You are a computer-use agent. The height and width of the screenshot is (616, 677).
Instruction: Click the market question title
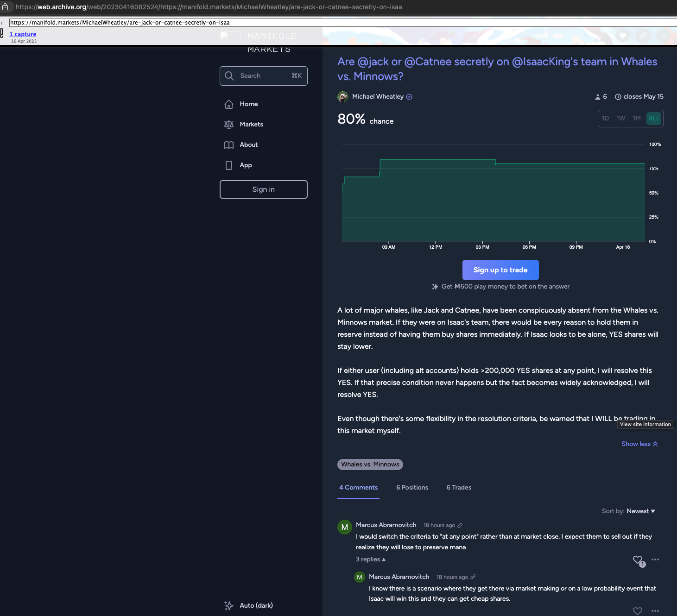point(497,69)
